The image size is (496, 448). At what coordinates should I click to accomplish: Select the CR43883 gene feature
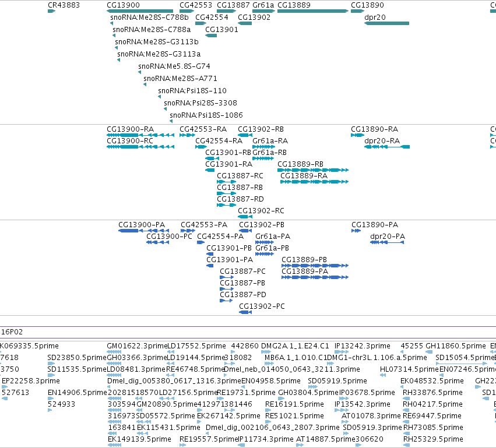point(51,11)
